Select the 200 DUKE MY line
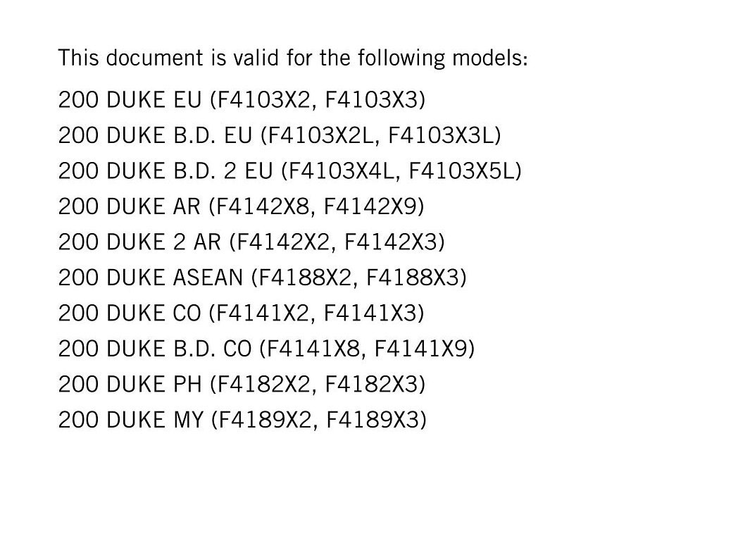Viewport: 738px width, 560px height. pos(242,420)
